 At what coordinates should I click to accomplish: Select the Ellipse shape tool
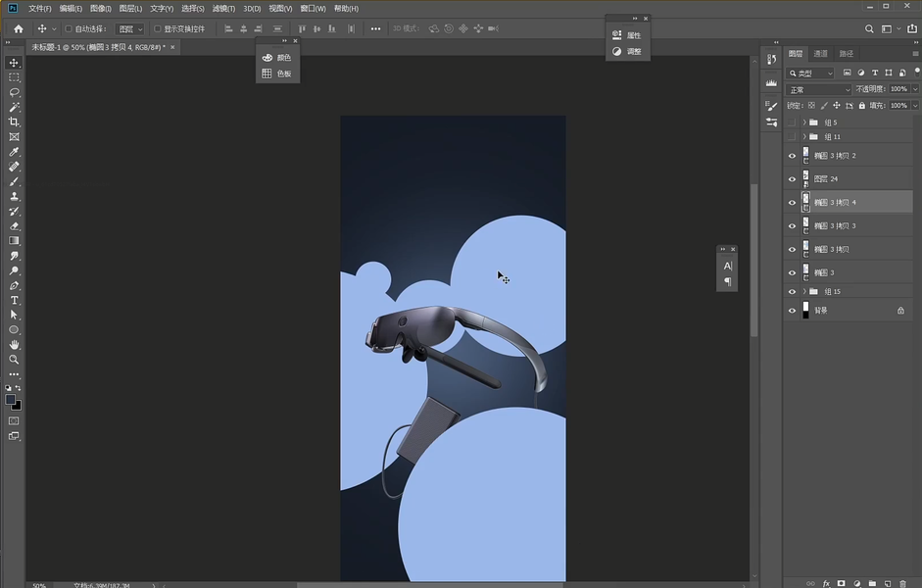(14, 330)
